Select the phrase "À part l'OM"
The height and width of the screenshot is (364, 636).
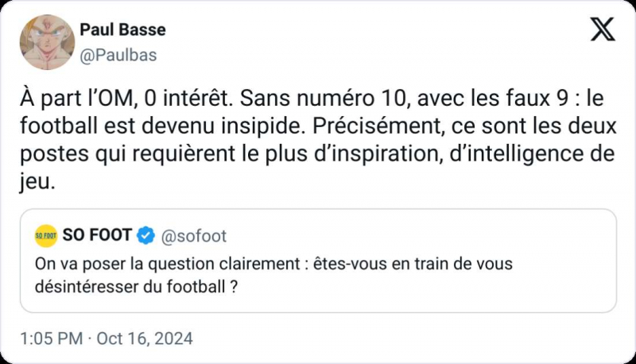coord(68,101)
